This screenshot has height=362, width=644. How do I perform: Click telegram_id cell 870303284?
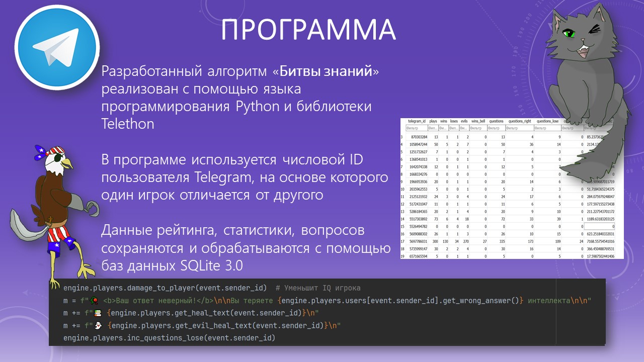(x=417, y=137)
